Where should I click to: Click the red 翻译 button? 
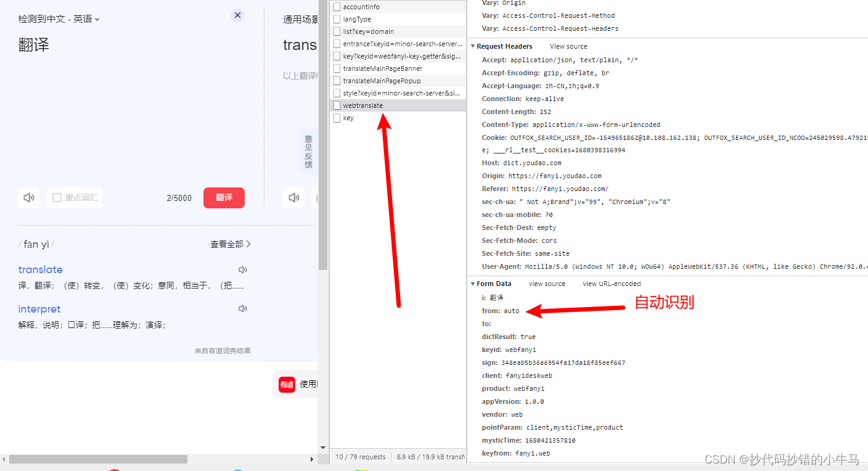224,198
